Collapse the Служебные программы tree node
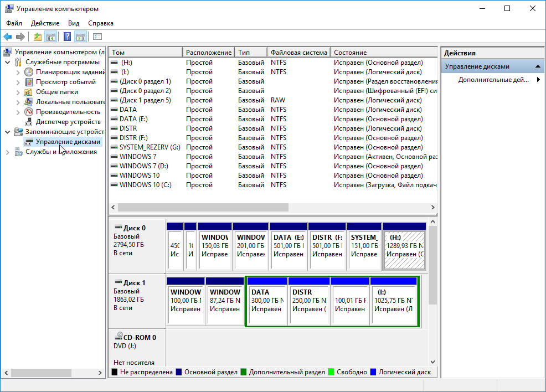This screenshot has width=546, height=392. [8, 63]
